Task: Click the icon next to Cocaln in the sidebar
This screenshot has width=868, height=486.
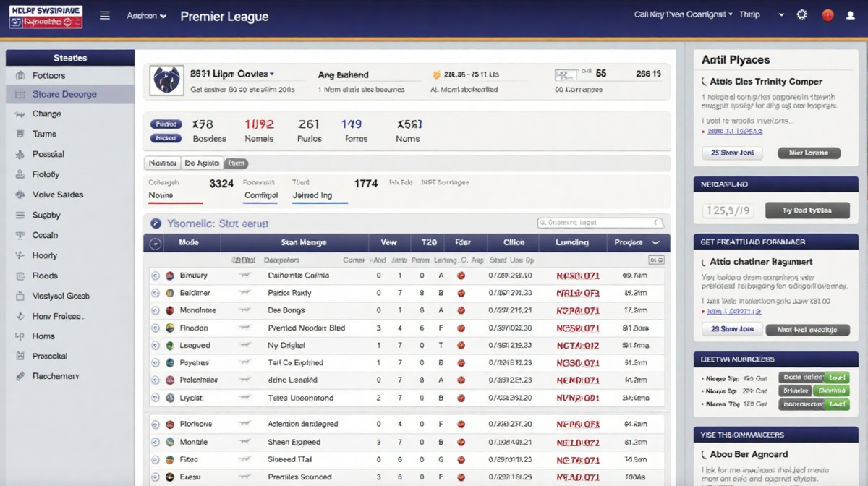Action: [x=19, y=236]
